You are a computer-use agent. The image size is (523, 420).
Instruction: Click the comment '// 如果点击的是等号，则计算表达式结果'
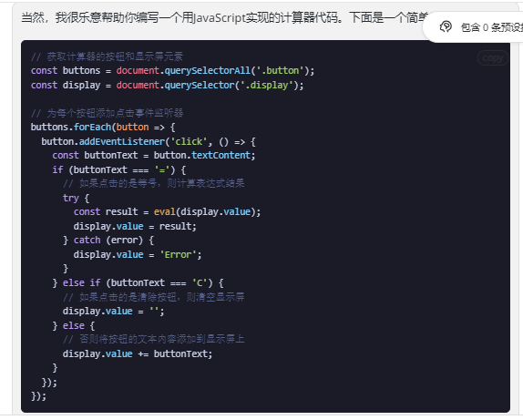pyautogui.click(x=154, y=183)
